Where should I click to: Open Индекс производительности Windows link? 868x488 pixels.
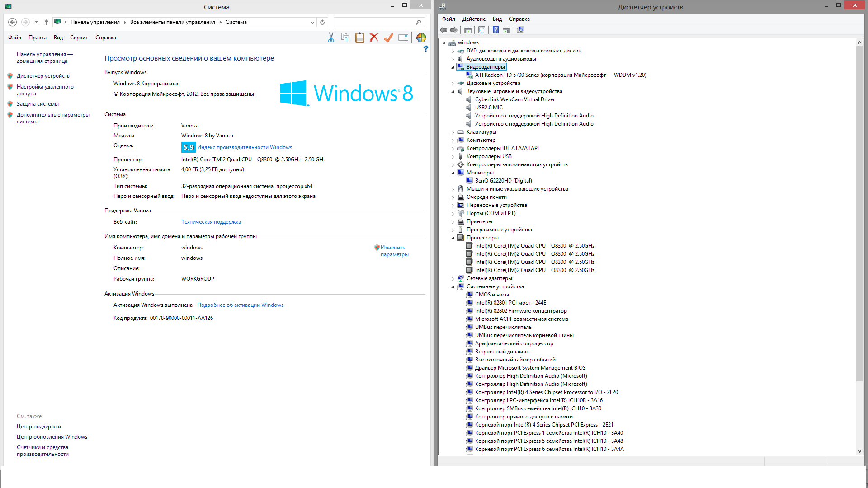[245, 147]
